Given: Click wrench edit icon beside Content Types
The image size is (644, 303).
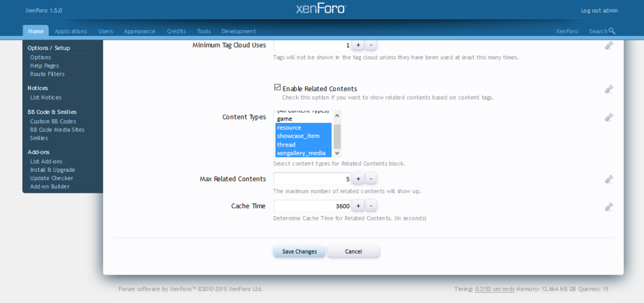Looking at the screenshot, I should click(609, 117).
